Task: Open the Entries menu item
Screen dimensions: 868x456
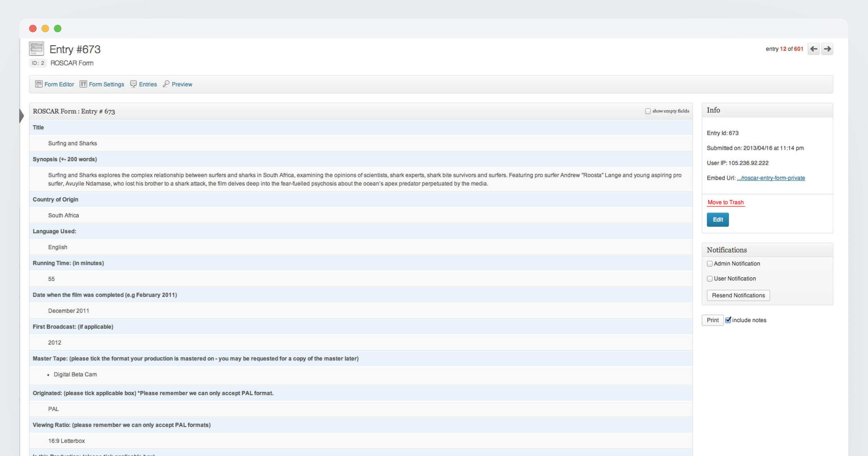Action: click(x=148, y=84)
